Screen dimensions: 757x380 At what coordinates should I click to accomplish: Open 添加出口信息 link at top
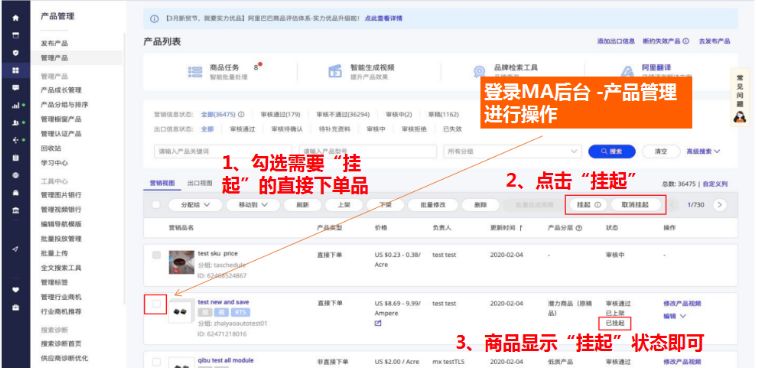tap(616, 42)
